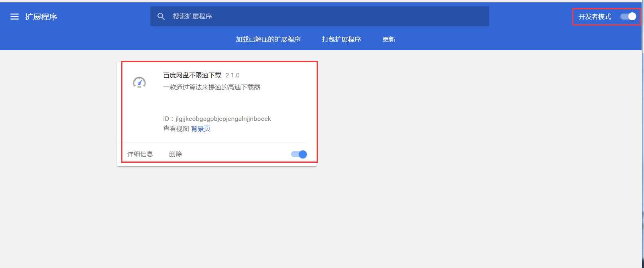644x268 pixels.
Task: Click the 更新 button
Action: click(389, 39)
